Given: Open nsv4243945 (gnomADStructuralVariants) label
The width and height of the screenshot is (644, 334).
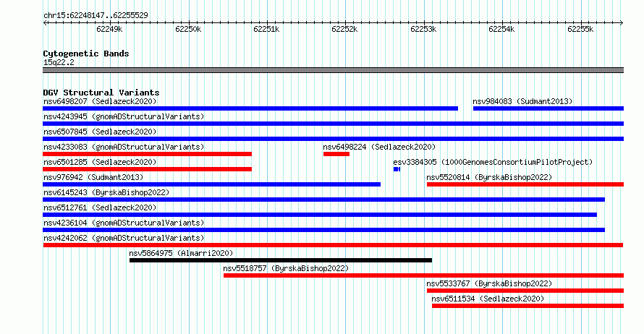Looking at the screenshot, I should point(124,116).
